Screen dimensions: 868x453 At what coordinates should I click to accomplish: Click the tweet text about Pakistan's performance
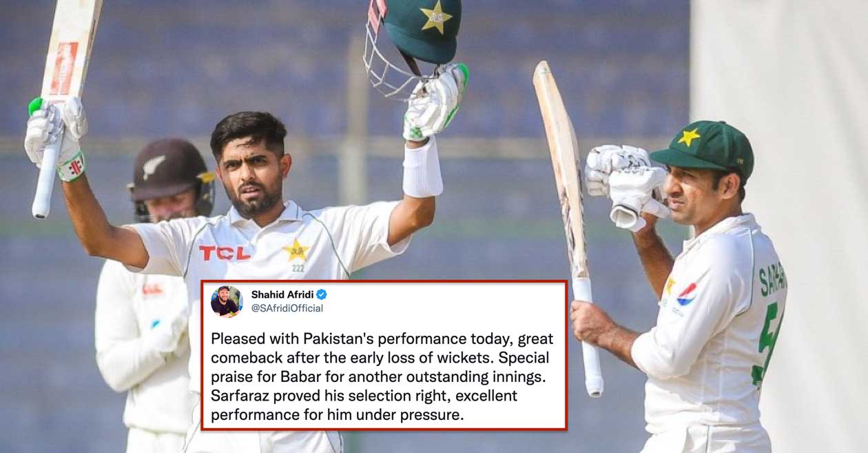[382, 377]
